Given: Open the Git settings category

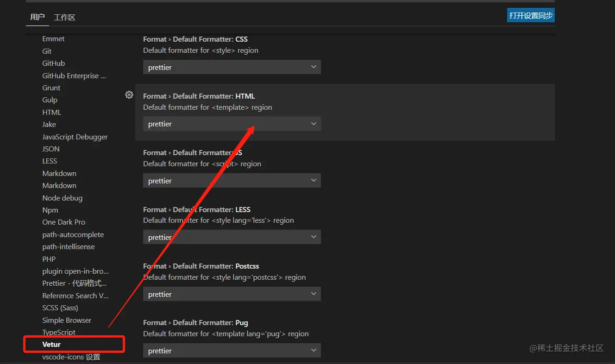Looking at the screenshot, I should click(x=47, y=51).
